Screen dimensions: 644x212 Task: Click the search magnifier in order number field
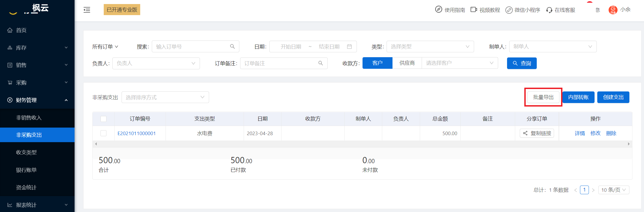pos(232,46)
